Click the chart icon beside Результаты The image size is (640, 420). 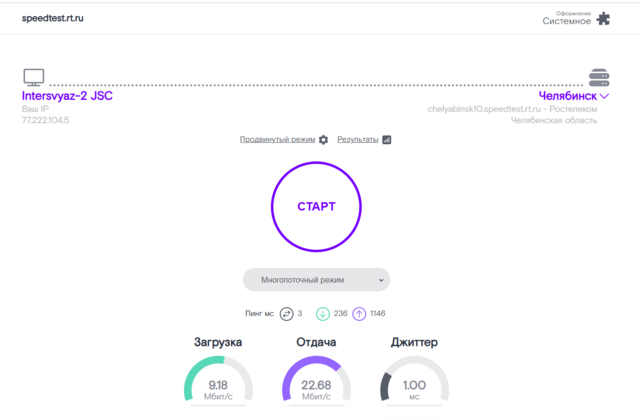[387, 140]
